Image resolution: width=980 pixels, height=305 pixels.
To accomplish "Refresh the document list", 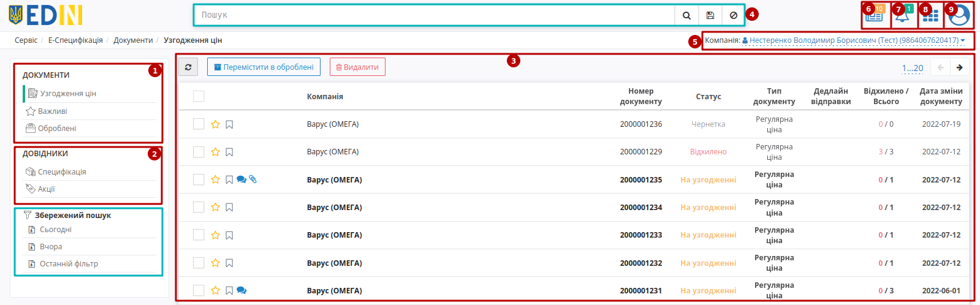I will pos(188,67).
